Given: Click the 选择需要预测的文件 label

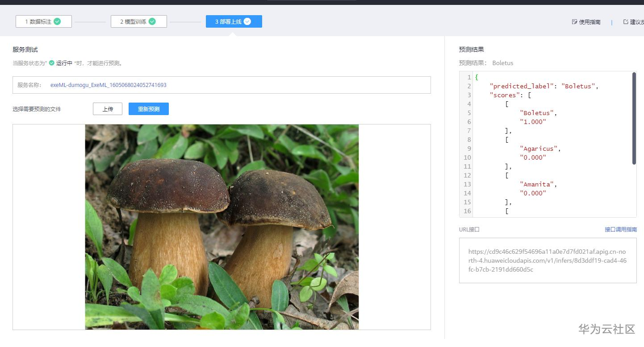Looking at the screenshot, I should (37, 109).
